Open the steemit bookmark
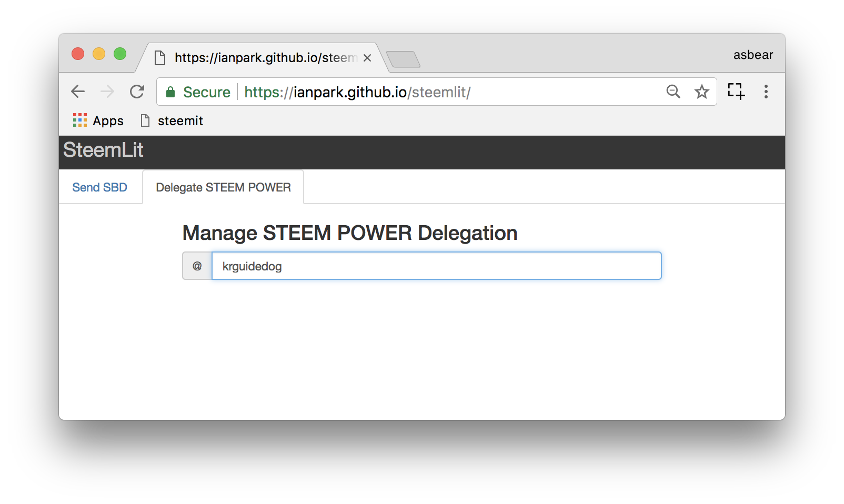Image resolution: width=844 pixels, height=504 pixels. tap(172, 120)
